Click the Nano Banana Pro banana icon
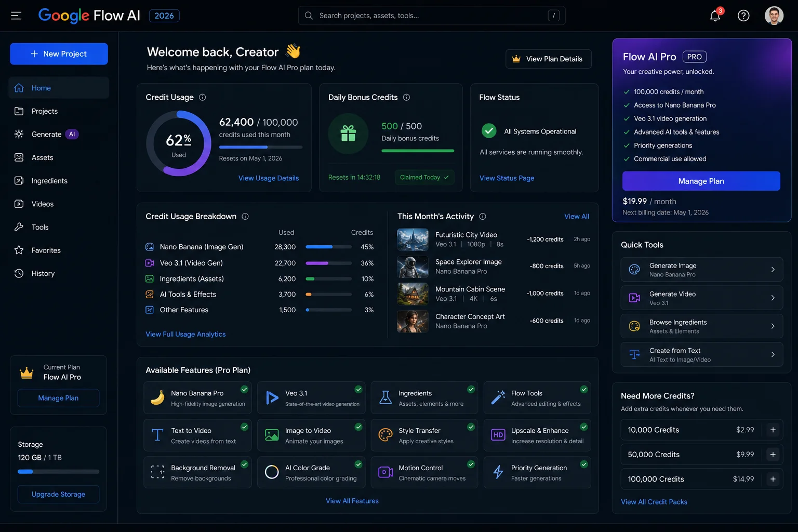 [x=157, y=398]
